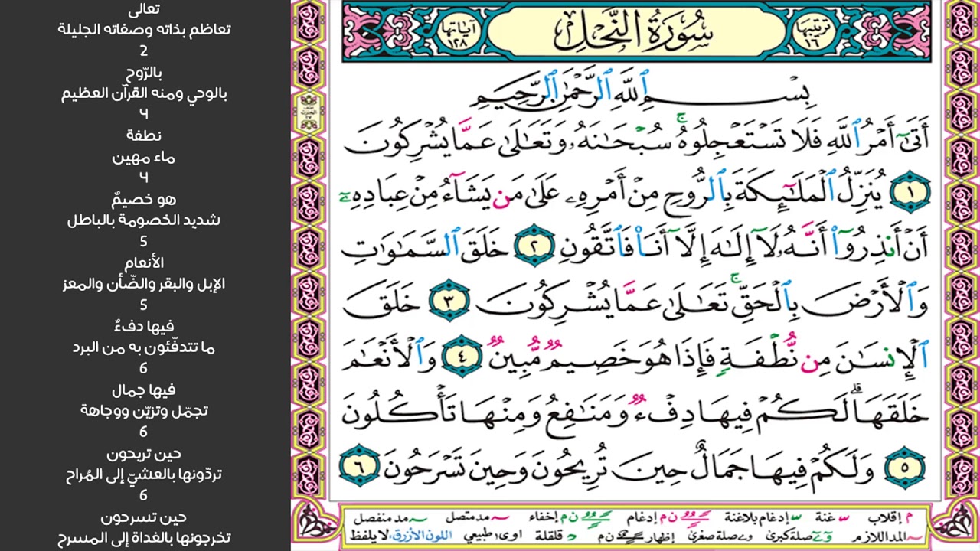This screenshot has width=980, height=551.
Task: Click the meaning 'الإبل والبقر والضّأن والمعز'
Action: (144, 284)
